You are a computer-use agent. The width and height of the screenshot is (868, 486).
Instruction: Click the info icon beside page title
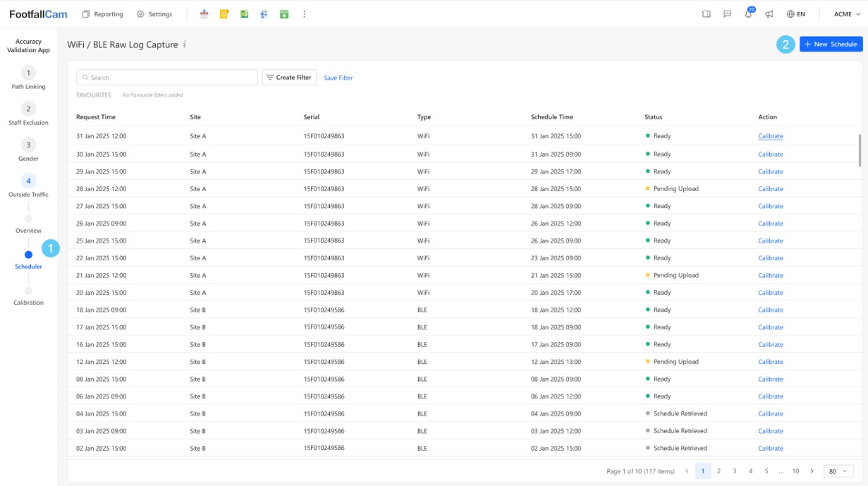tap(185, 44)
